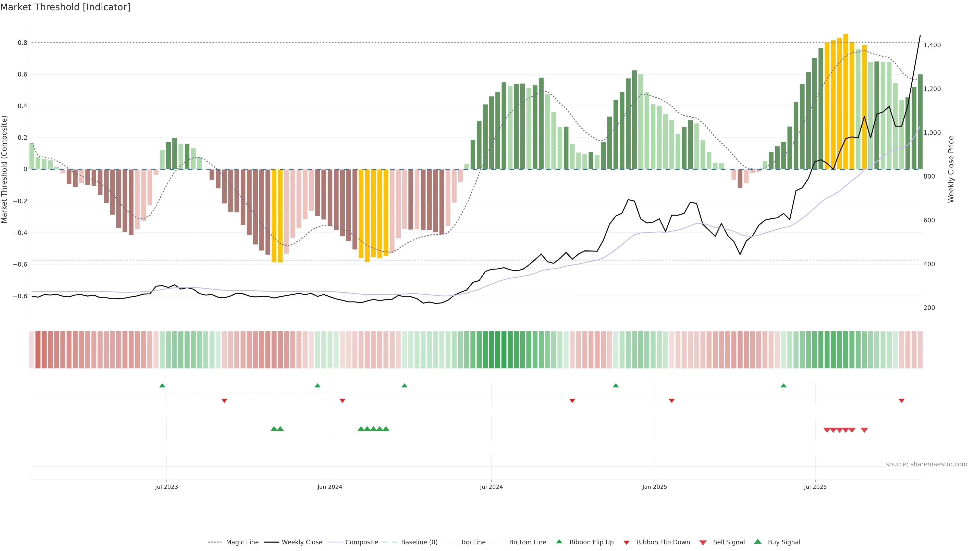Viewport: 980px width, 551px height.
Task: Click the Ribbon Flip Down triangle icon in legend
Action: click(627, 543)
